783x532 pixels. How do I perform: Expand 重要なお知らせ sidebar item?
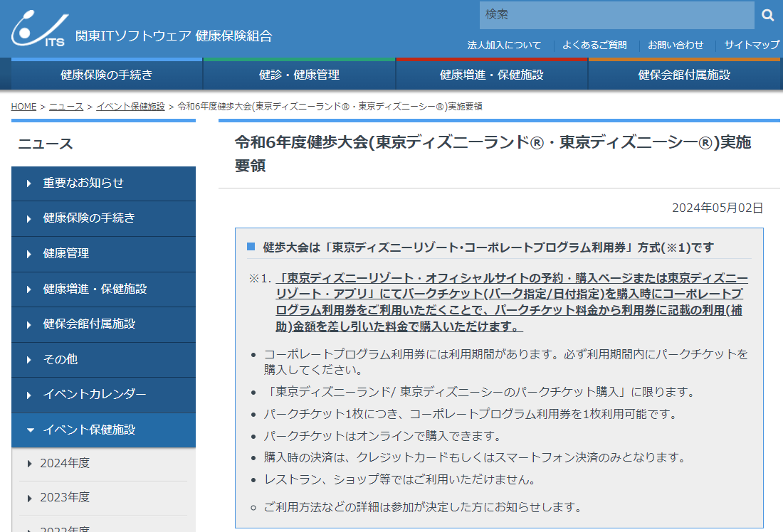pyautogui.click(x=103, y=183)
